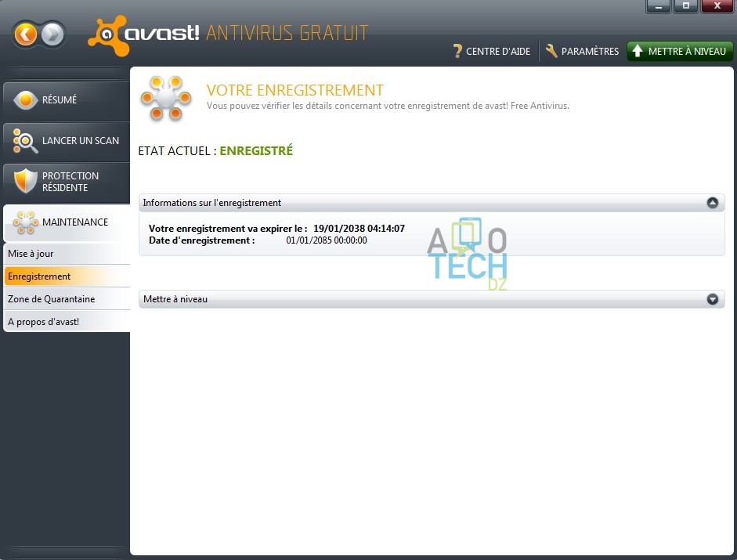Viewport: 737px width, 560px height.
Task: Open Protection résidente section
Action: (x=67, y=182)
